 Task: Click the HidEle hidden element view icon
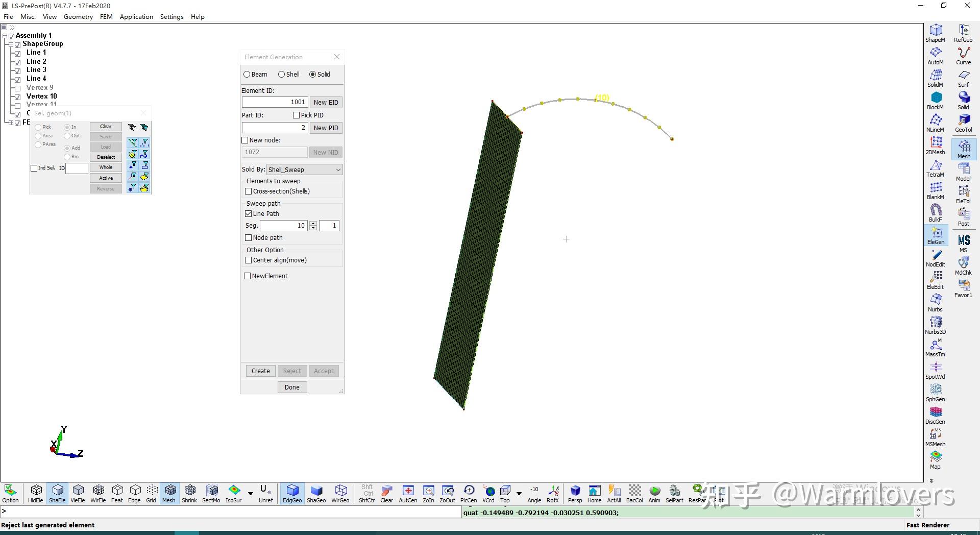pos(36,494)
